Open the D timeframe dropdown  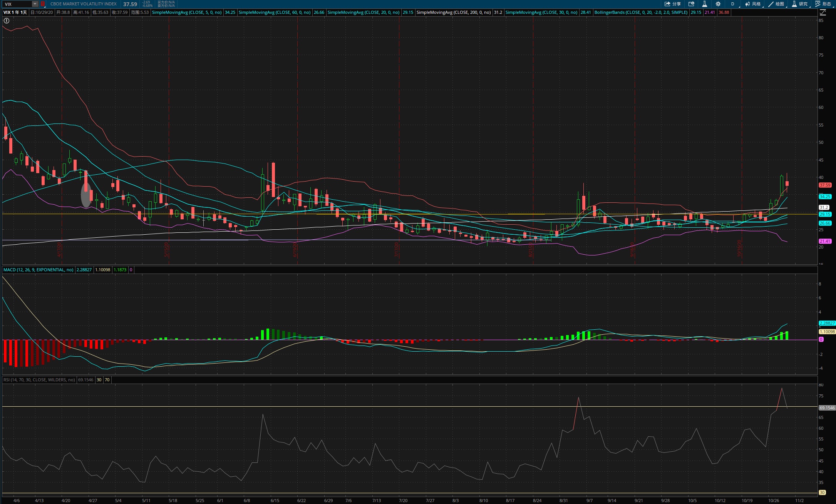(x=733, y=4)
